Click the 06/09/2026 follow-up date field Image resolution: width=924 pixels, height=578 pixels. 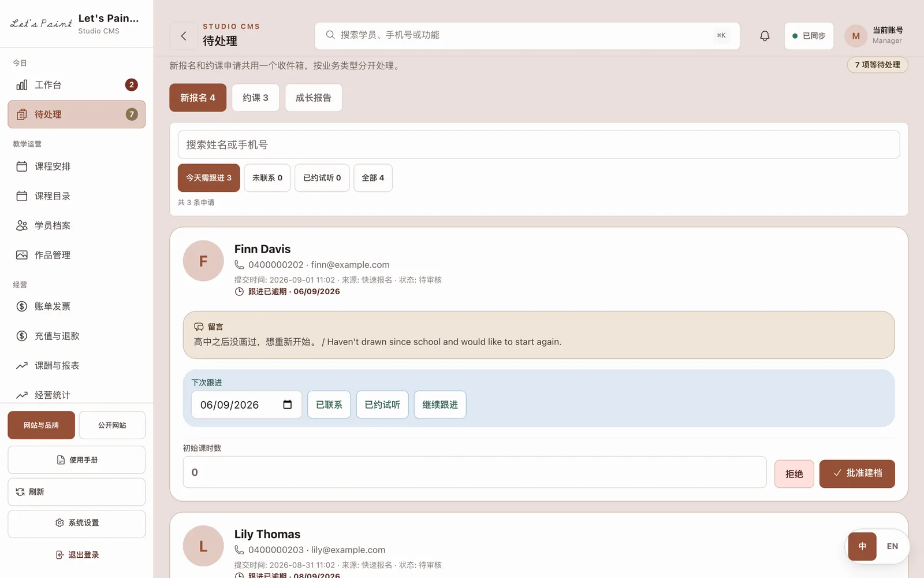click(x=247, y=405)
